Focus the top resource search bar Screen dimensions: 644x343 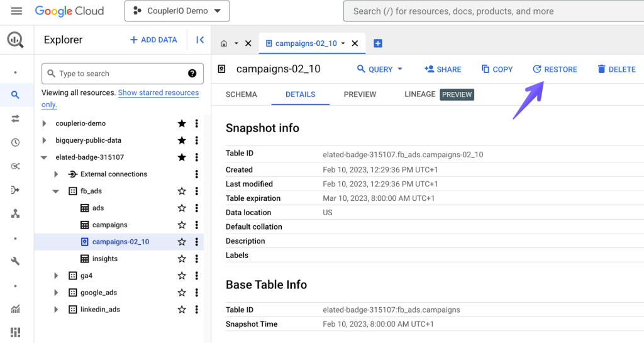pyautogui.click(x=494, y=11)
